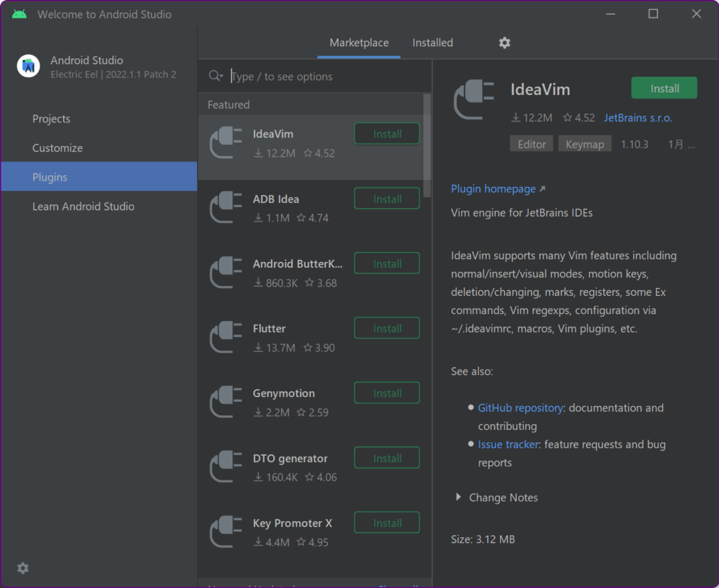Click the Android Studio product logo
The width and height of the screenshot is (719, 588).
pyautogui.click(x=28, y=66)
